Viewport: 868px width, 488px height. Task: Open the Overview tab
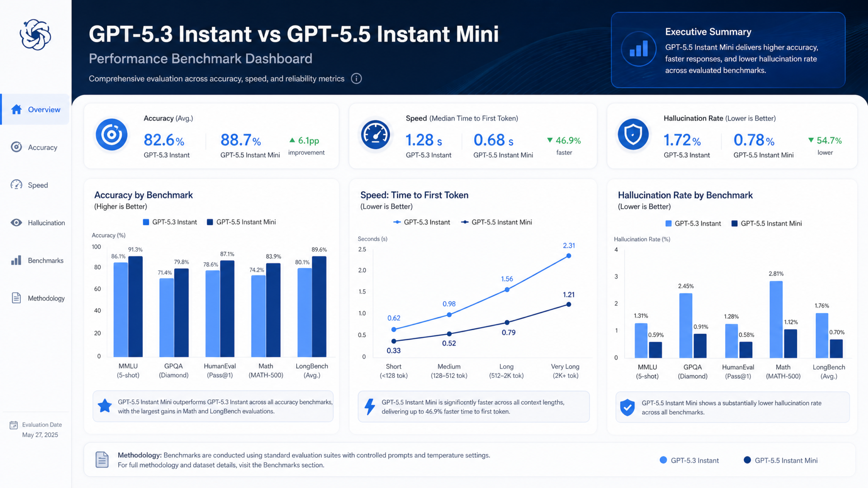[36, 109]
